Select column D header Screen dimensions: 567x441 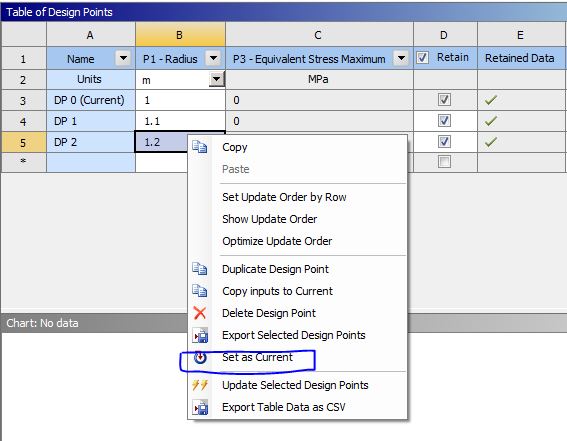(x=445, y=35)
